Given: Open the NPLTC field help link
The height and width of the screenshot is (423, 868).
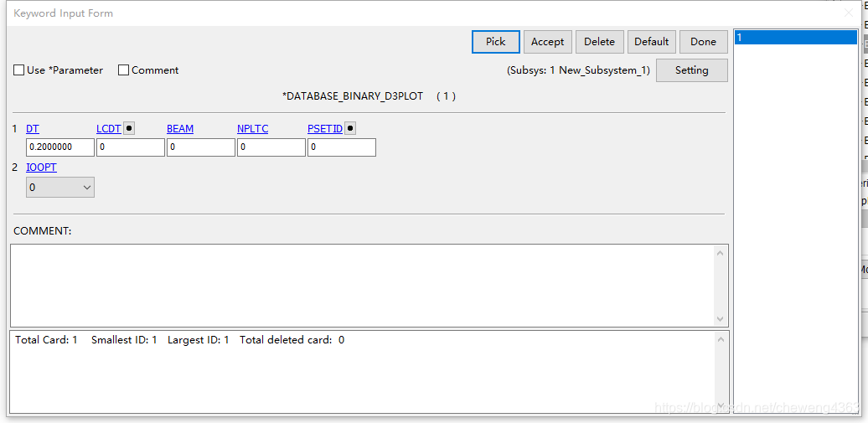Looking at the screenshot, I should pos(252,129).
